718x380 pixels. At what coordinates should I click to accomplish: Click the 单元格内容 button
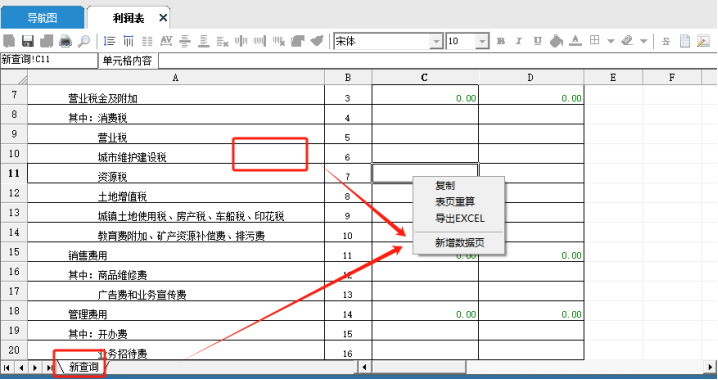click(x=127, y=60)
